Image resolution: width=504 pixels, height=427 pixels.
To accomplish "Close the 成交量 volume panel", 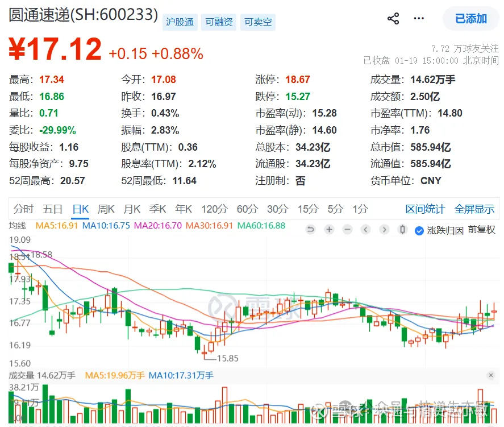I will [x=491, y=375].
